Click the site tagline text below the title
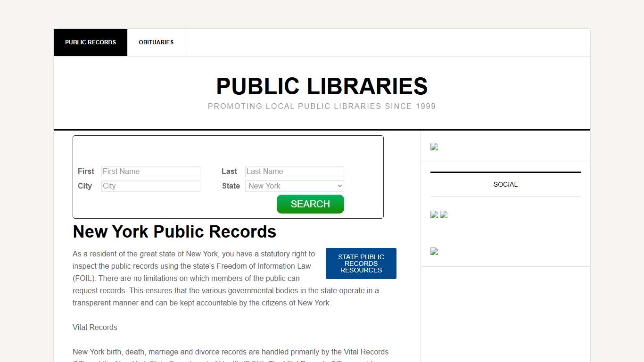Screen dimensions: 644x362 coord(322,106)
